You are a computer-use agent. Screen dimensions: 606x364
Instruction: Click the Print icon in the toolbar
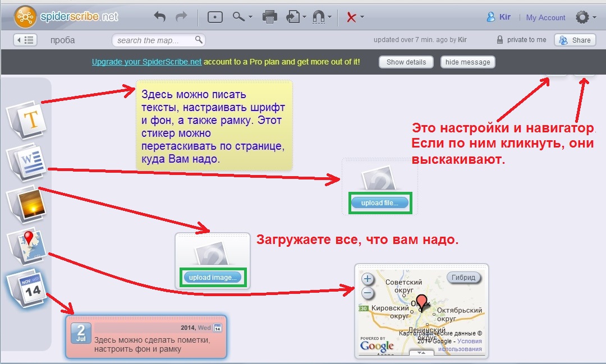(x=269, y=17)
